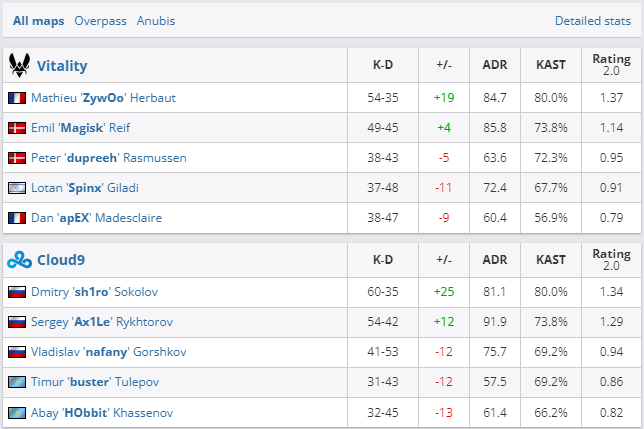Image resolution: width=644 pixels, height=429 pixels.
Task: Click Cloud9's ADR column header
Action: pos(494,260)
